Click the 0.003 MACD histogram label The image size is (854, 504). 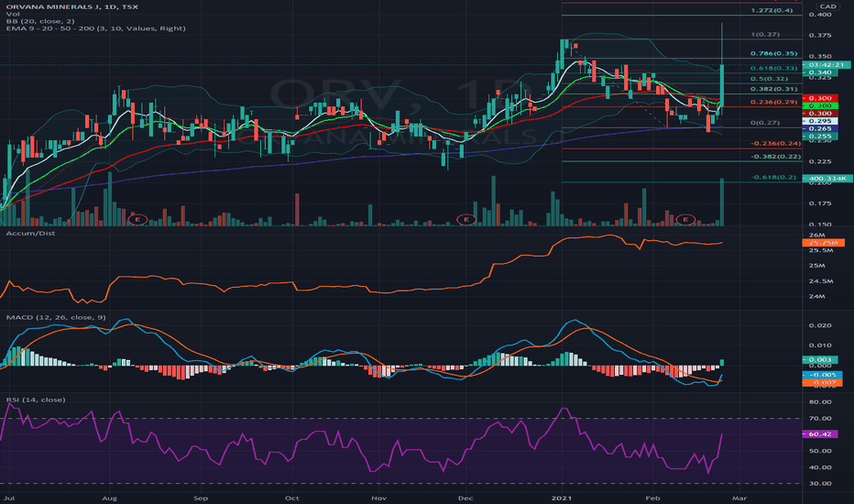(x=820, y=359)
